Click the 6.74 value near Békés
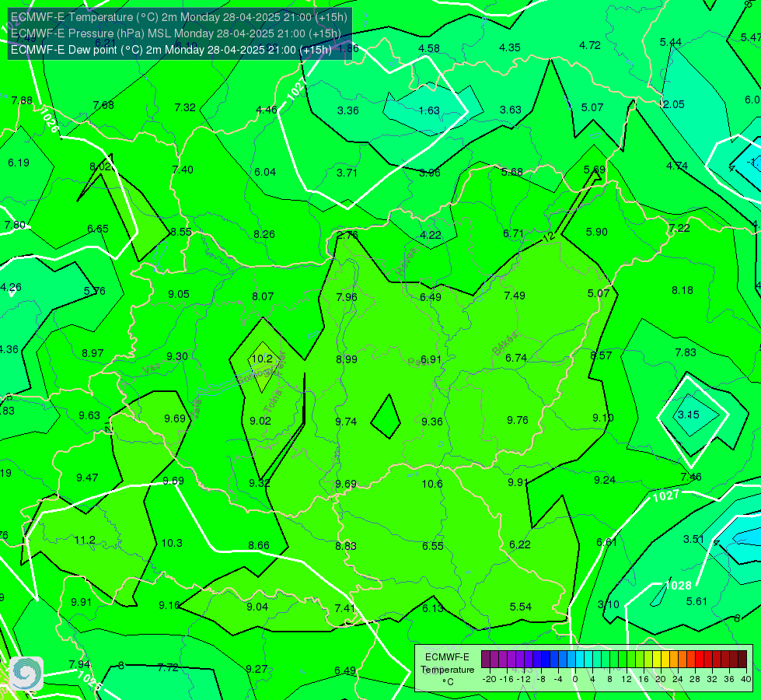 coord(516,358)
